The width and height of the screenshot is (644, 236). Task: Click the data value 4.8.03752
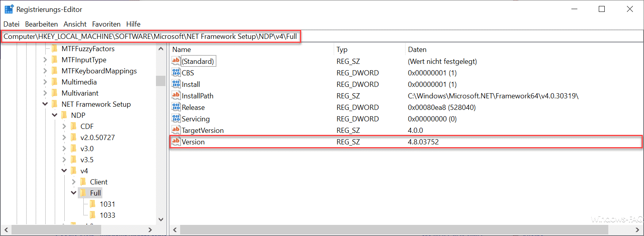423,142
